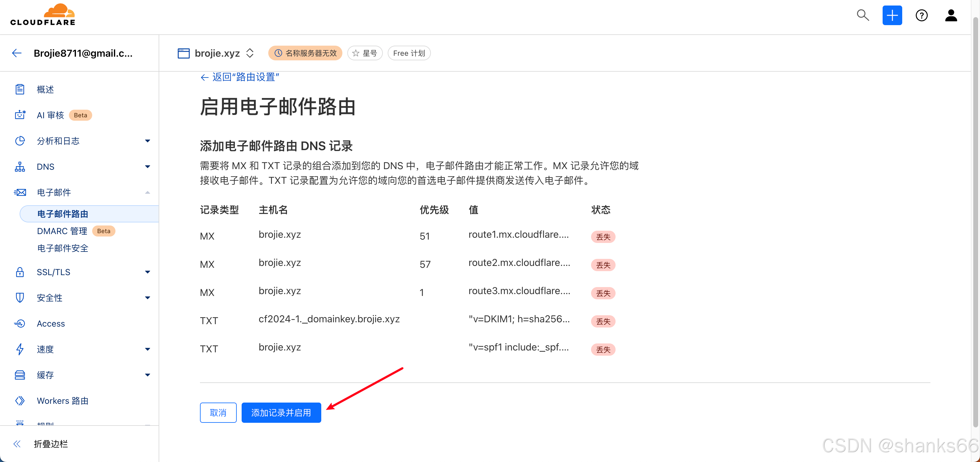Screen dimensions: 980x462
Task: Click the Access sidebar icon
Action: pyautogui.click(x=20, y=324)
